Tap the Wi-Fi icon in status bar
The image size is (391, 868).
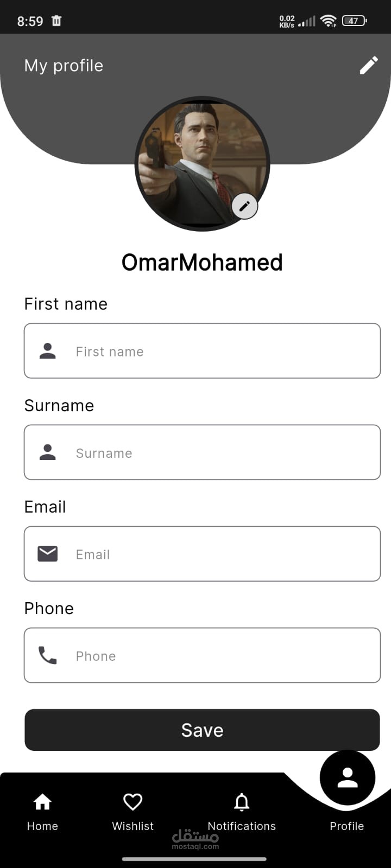click(328, 21)
